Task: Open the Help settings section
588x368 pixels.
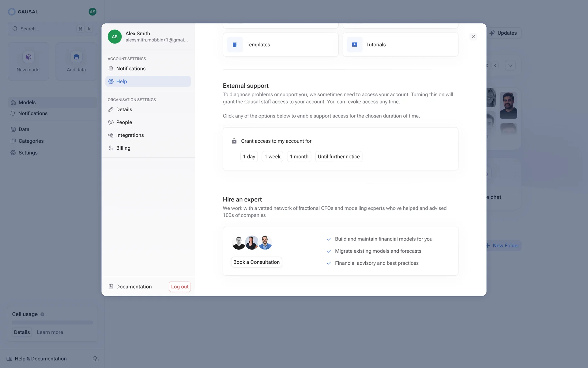Action: [x=148, y=82]
